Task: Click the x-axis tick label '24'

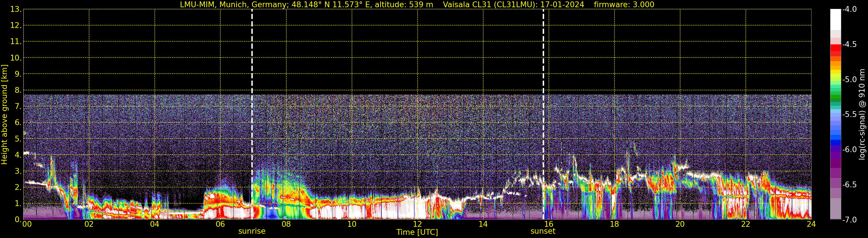Action: [811, 224]
